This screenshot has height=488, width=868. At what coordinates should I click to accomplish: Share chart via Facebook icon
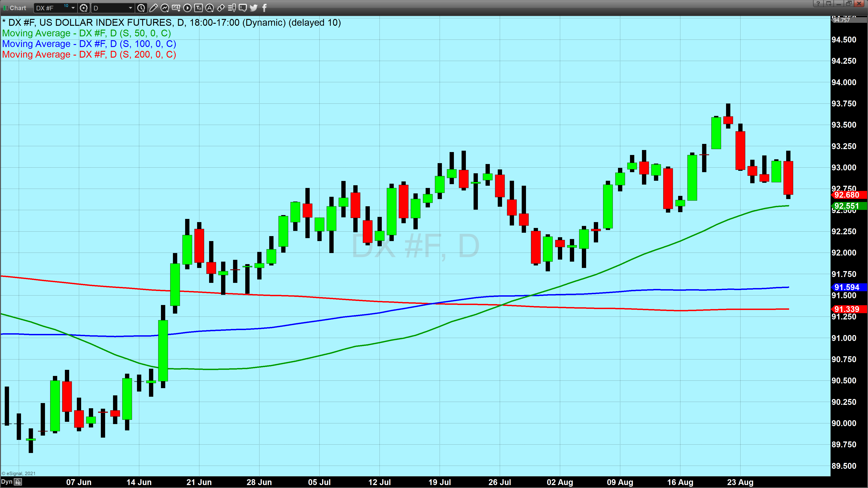(264, 8)
